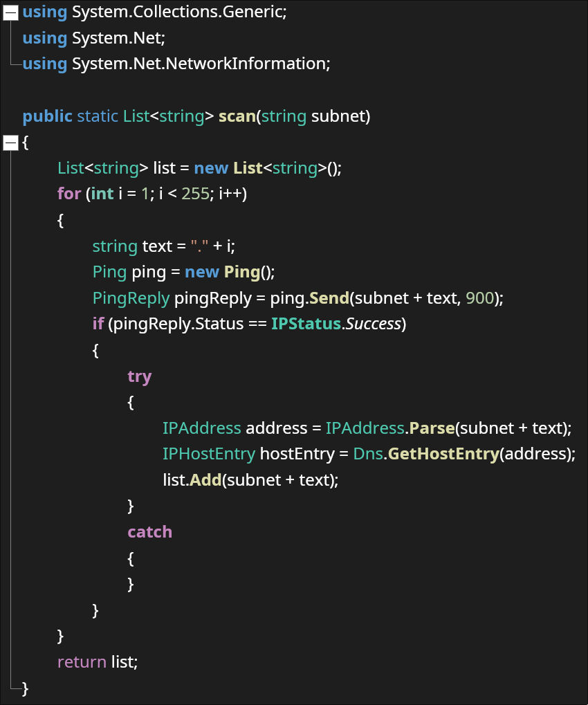
Task: Collapse the scan method body
Action: tap(10, 143)
